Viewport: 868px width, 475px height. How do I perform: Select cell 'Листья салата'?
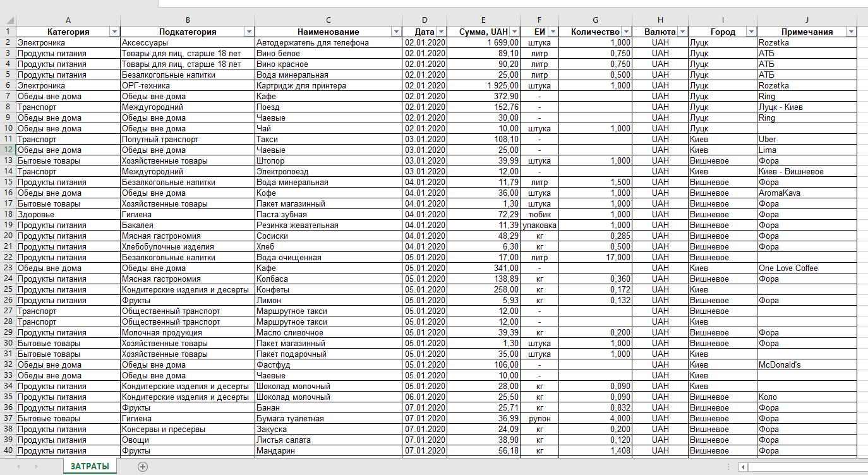(329, 440)
